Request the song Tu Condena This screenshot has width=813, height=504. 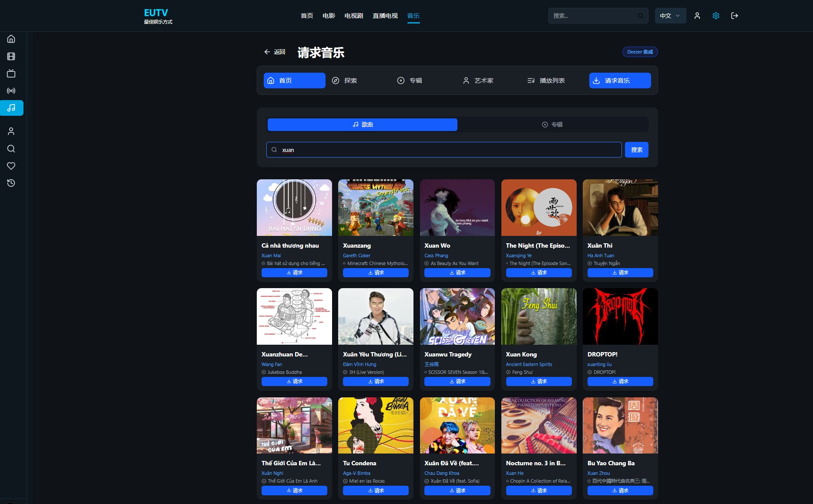pos(376,491)
